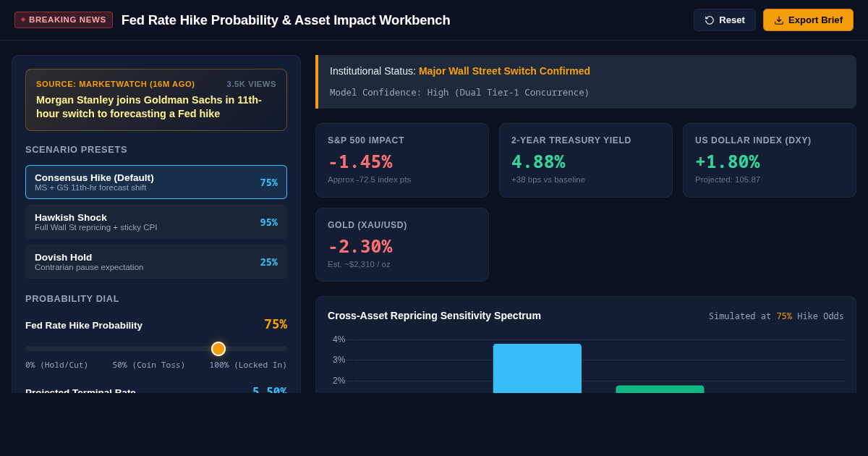Viewport: 868px width, 456px height.
Task: Click '+38 bps vs baseline' text
Action: [x=548, y=180]
